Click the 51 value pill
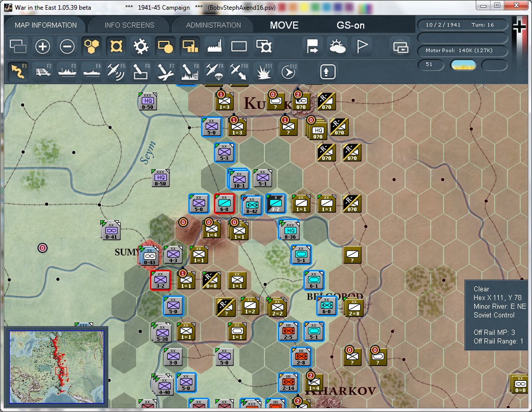This screenshot has height=412, width=532. 430,64
